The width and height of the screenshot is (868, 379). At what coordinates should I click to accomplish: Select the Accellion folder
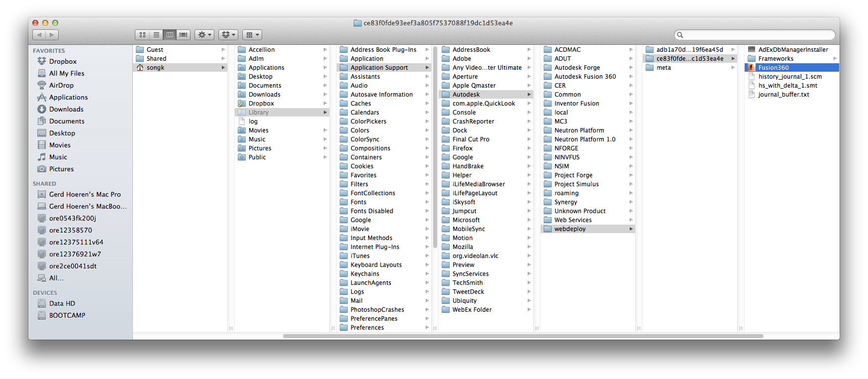click(282, 50)
